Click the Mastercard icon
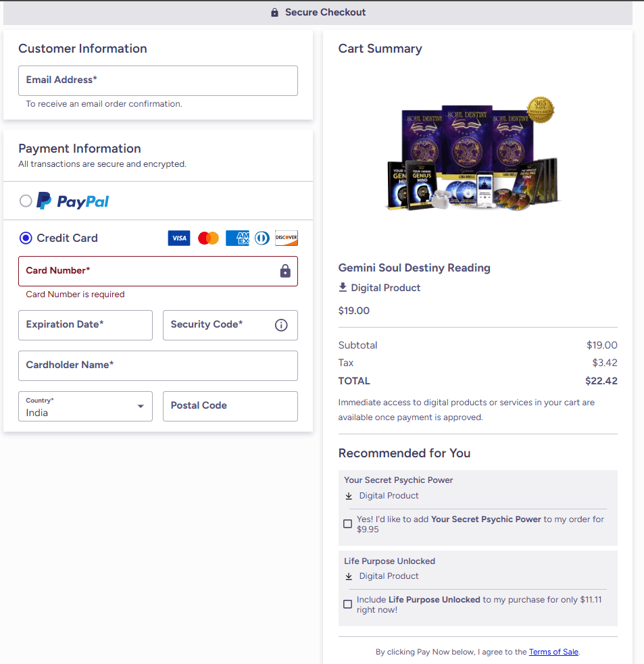 click(208, 238)
